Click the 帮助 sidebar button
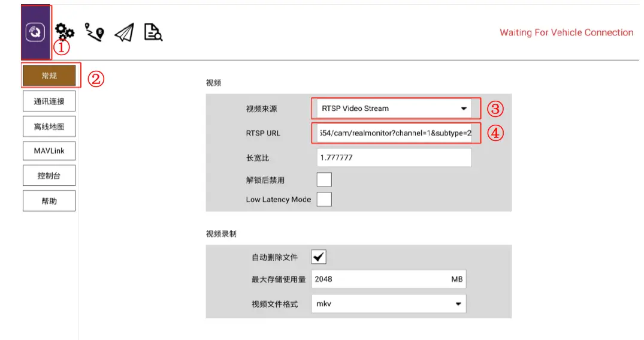This screenshot has height=340, width=644. pyautogui.click(x=49, y=201)
